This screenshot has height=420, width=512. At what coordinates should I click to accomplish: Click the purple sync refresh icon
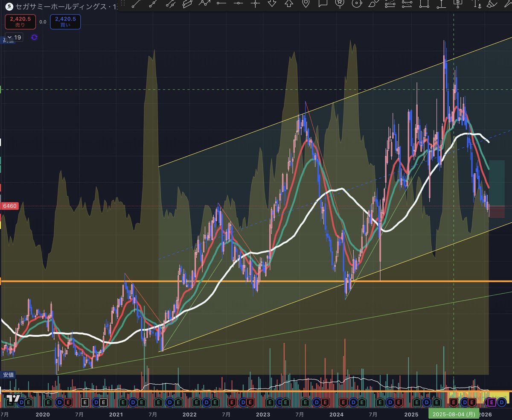point(35,37)
